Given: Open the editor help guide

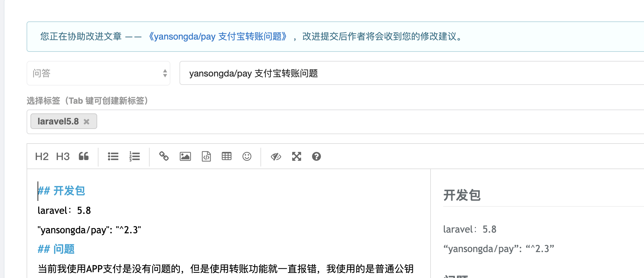Looking at the screenshot, I should 316,156.
